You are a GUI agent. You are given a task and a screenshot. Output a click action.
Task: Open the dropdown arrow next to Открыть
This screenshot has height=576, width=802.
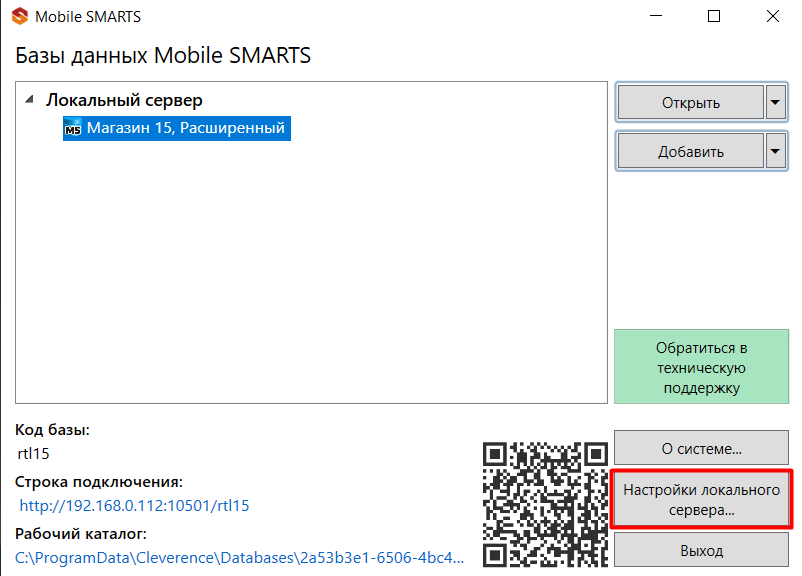pyautogui.click(x=775, y=102)
